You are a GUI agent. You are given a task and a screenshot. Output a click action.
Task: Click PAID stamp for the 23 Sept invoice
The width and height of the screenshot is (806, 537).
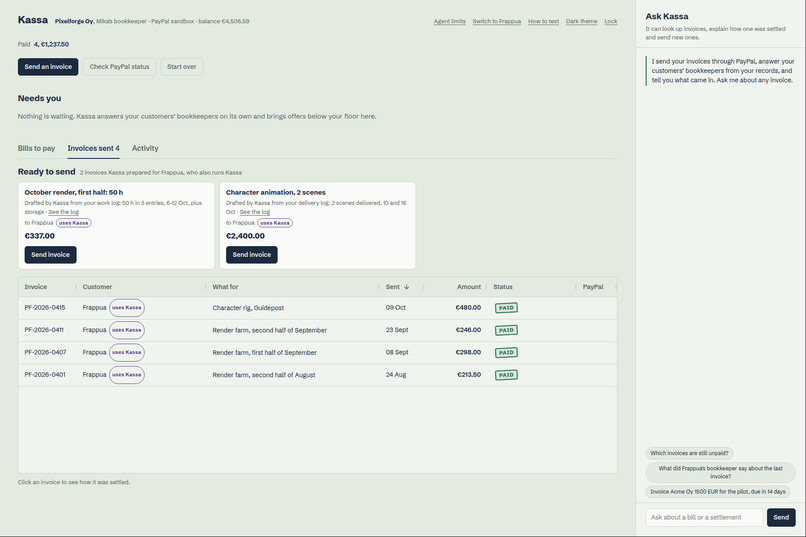click(506, 330)
